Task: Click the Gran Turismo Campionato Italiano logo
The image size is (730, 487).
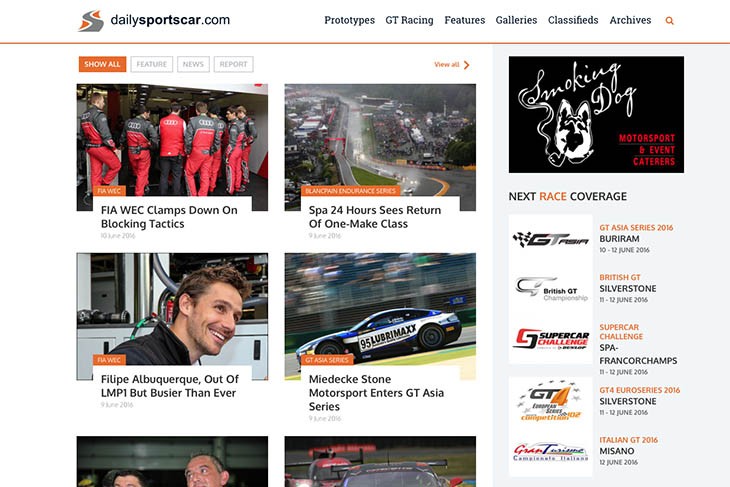Action: [x=550, y=452]
